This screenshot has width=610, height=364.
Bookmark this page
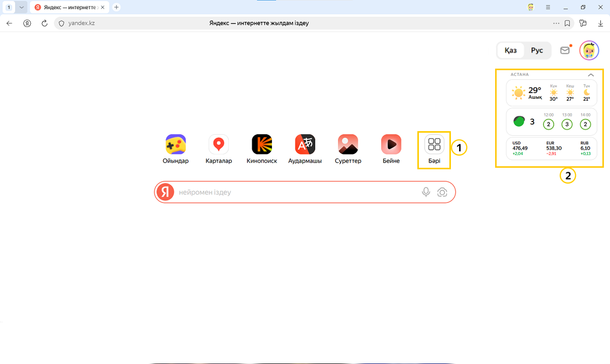[567, 23]
